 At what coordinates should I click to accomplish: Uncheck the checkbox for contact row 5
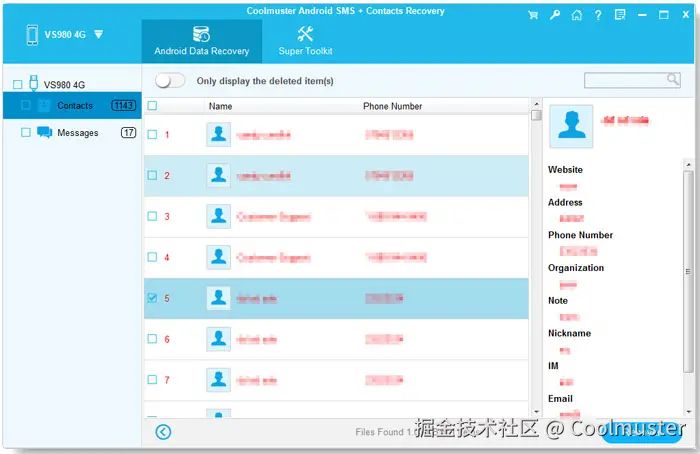152,298
